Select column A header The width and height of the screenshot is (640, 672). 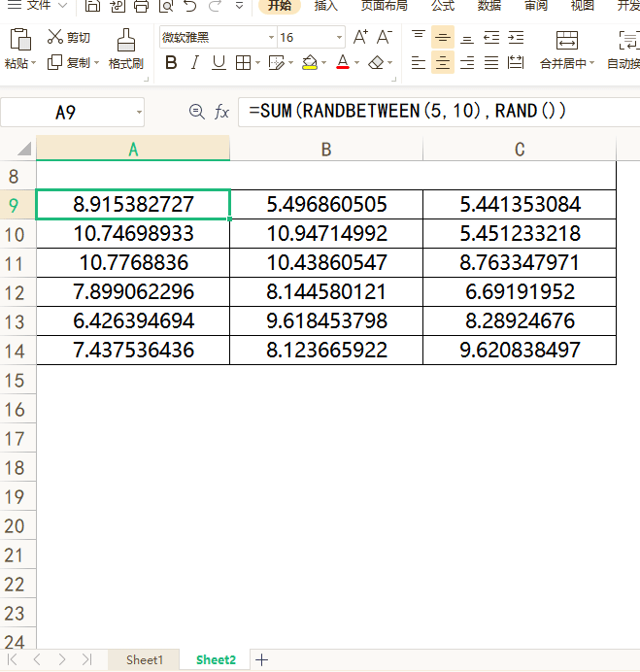133,150
